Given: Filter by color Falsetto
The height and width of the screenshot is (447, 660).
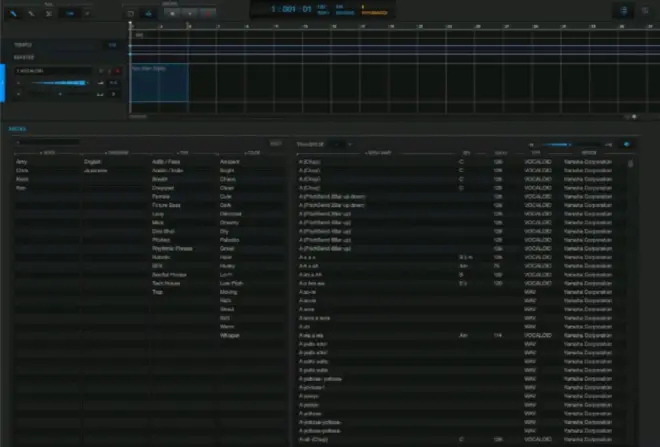Looking at the screenshot, I should pos(229,240).
